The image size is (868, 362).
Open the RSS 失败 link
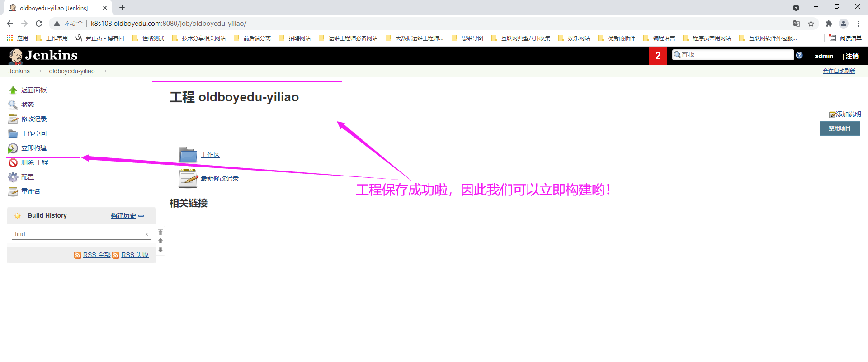coord(135,255)
